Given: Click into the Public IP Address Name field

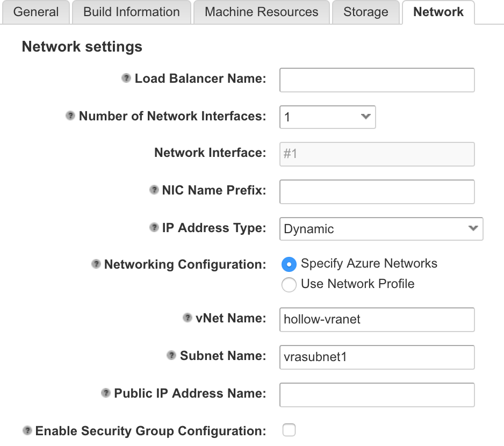Looking at the screenshot, I should click(377, 395).
